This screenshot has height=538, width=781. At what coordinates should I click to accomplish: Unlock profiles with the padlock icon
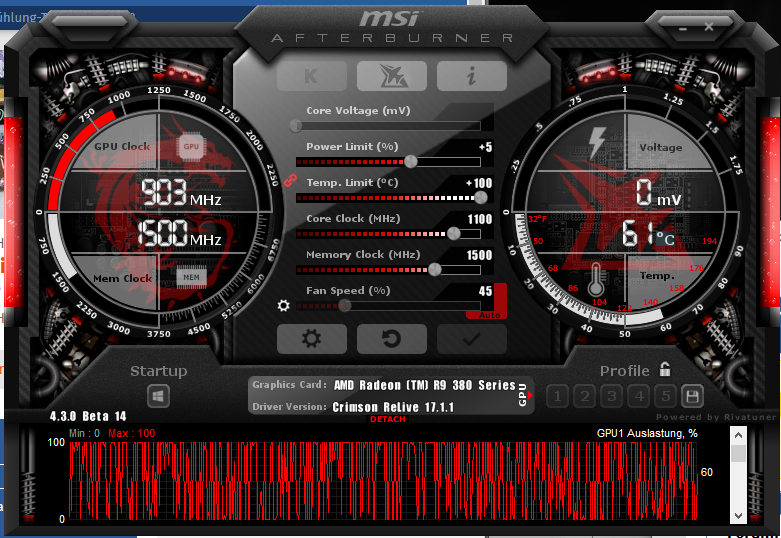(665, 370)
